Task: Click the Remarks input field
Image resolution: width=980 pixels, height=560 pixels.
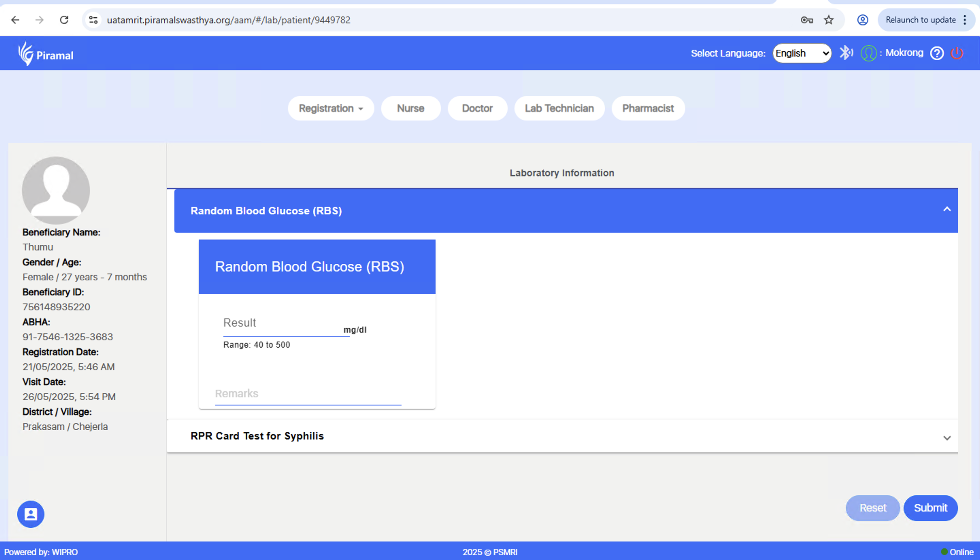Action: 308,394
